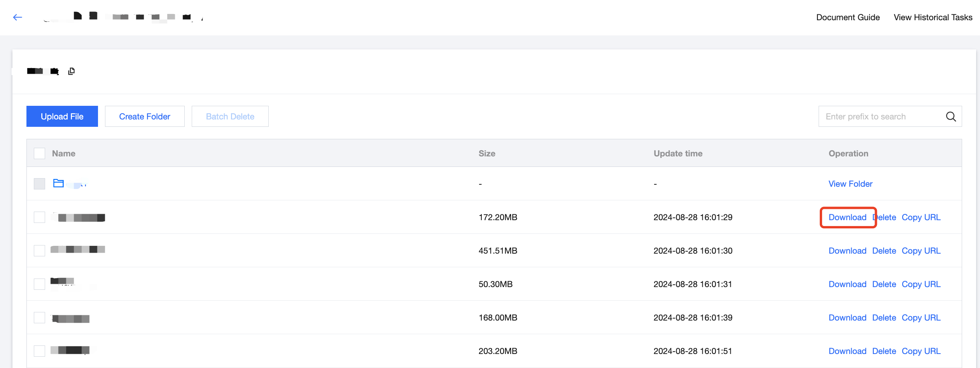This screenshot has width=980, height=368.
Task: Toggle the select-all checkbox in Name header
Action: pos(39,154)
